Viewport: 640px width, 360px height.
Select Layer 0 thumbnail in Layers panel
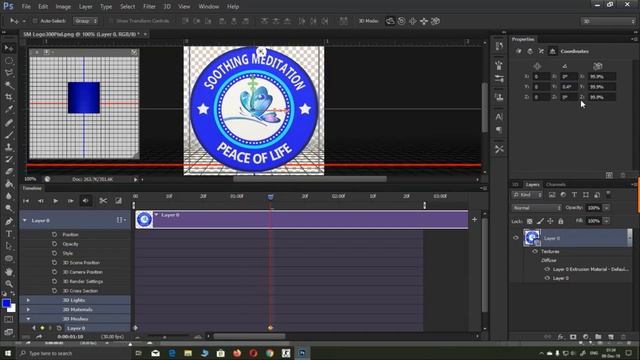[532, 238]
